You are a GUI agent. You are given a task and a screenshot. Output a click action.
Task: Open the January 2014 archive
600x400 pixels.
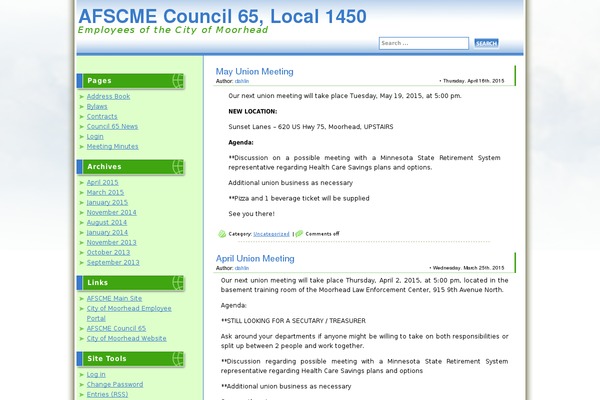click(x=107, y=232)
